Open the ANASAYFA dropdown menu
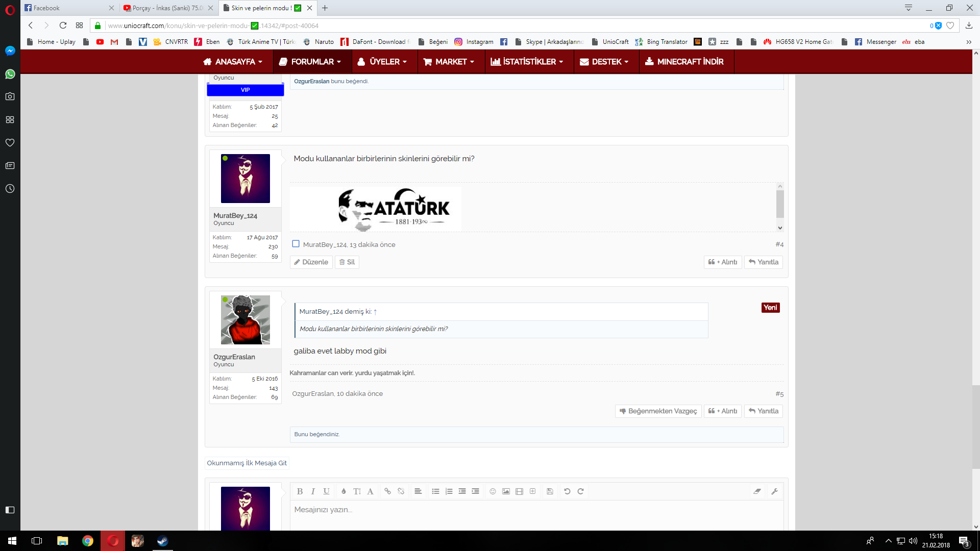The width and height of the screenshot is (980, 551). [x=233, y=62]
